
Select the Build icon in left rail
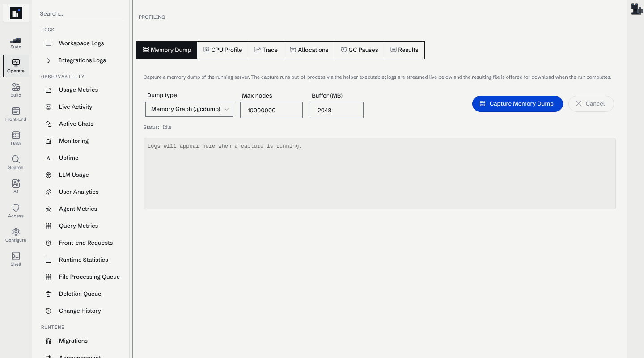click(x=16, y=87)
